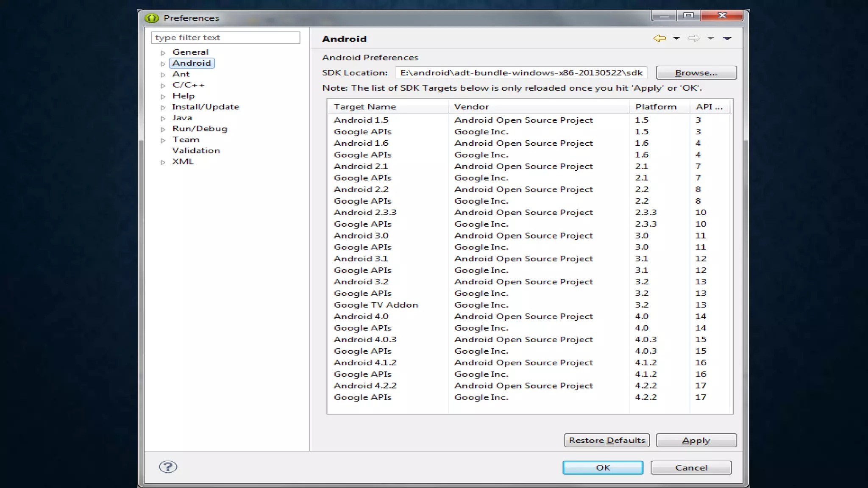Expand the Run/Debug category arrow
Image resolution: width=868 pixels, height=488 pixels.
(x=163, y=130)
